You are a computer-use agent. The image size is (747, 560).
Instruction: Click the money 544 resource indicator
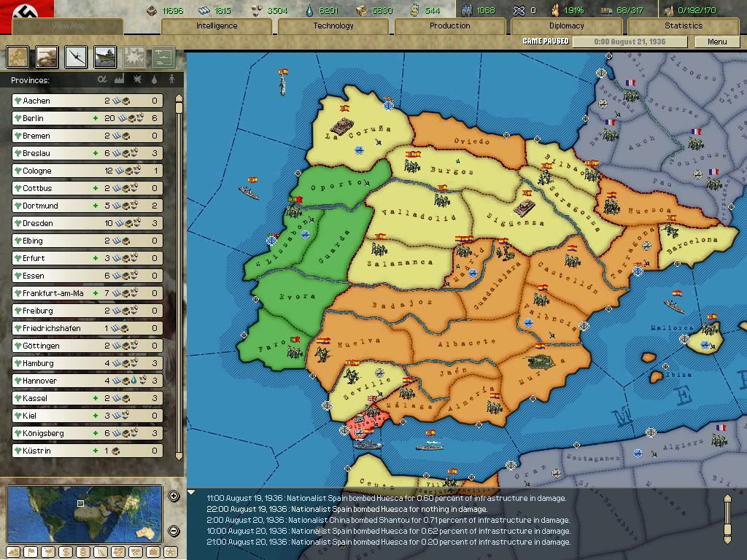426,10
